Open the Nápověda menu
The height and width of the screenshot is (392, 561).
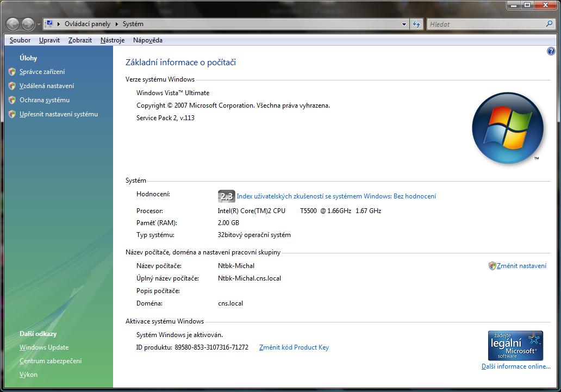point(148,40)
